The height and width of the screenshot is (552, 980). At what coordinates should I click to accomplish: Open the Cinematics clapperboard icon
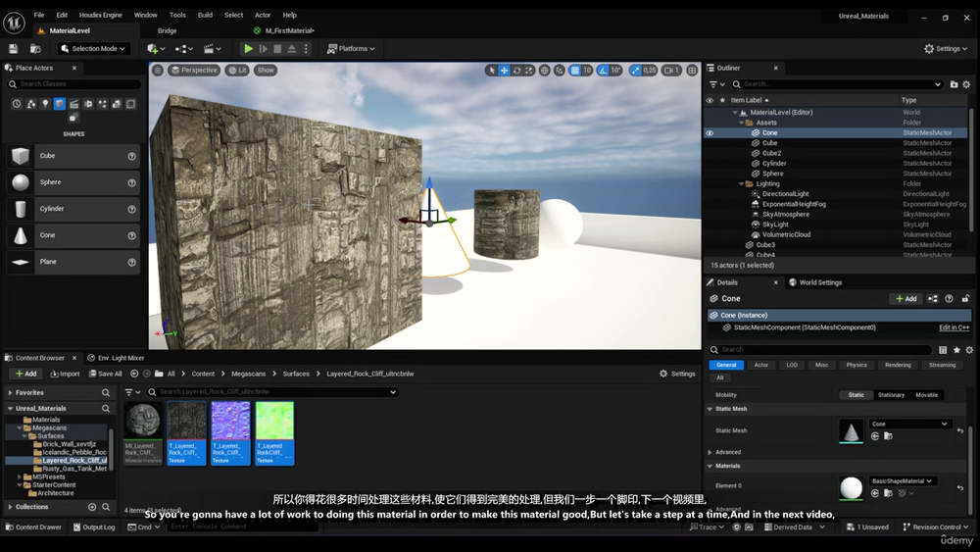[x=213, y=48]
